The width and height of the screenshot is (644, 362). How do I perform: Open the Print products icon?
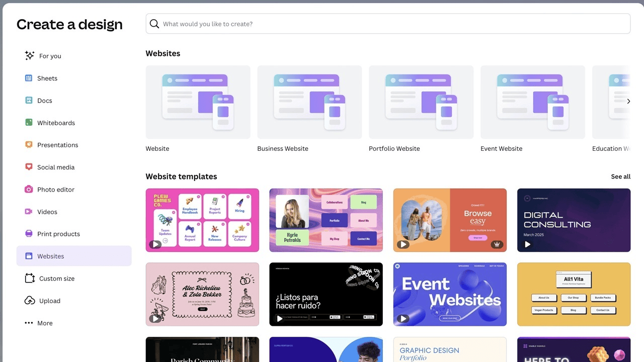point(29,234)
